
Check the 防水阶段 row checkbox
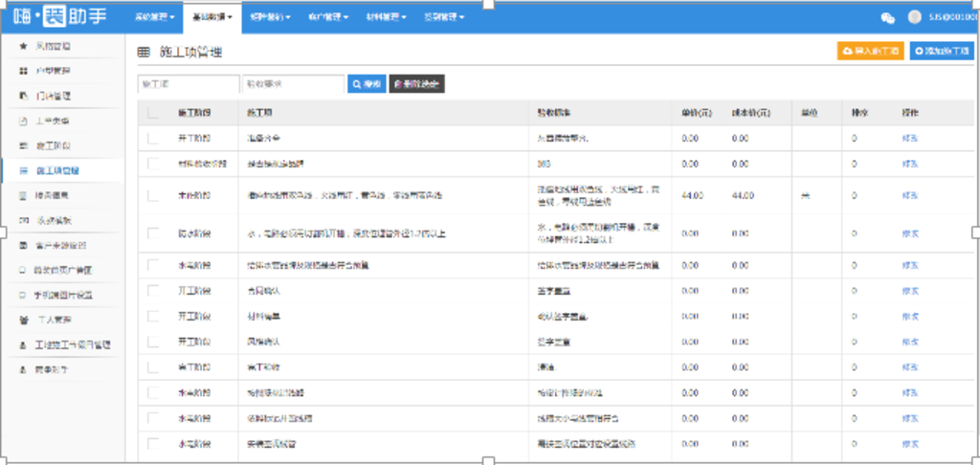(x=153, y=233)
